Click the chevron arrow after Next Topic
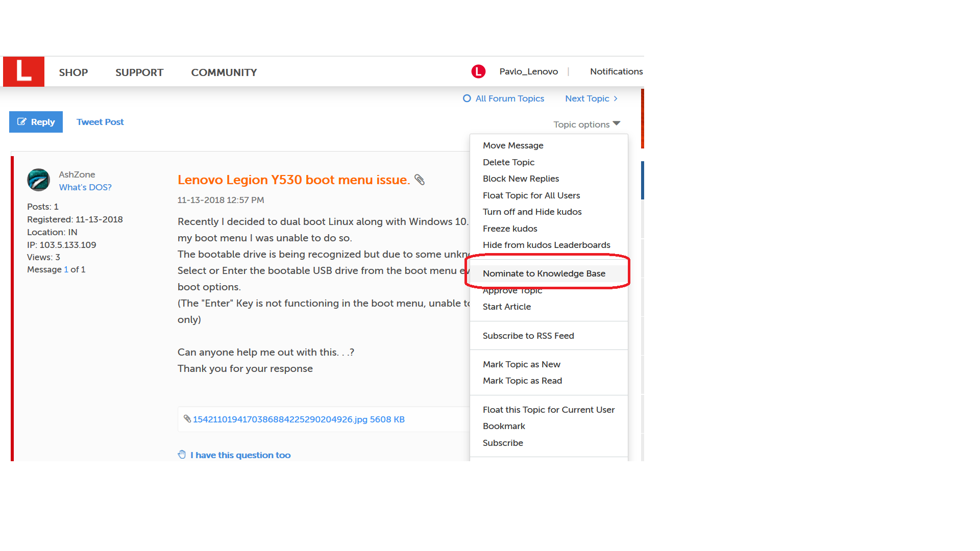The width and height of the screenshot is (980, 551). [x=616, y=98]
